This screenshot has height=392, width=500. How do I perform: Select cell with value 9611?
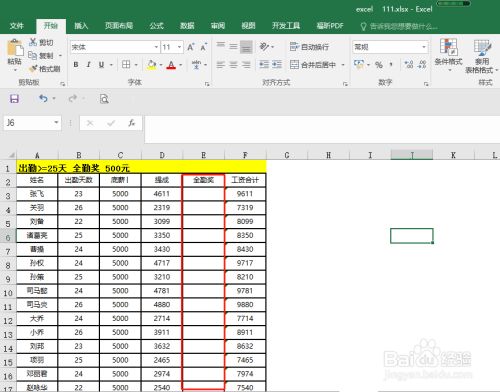[x=245, y=194]
